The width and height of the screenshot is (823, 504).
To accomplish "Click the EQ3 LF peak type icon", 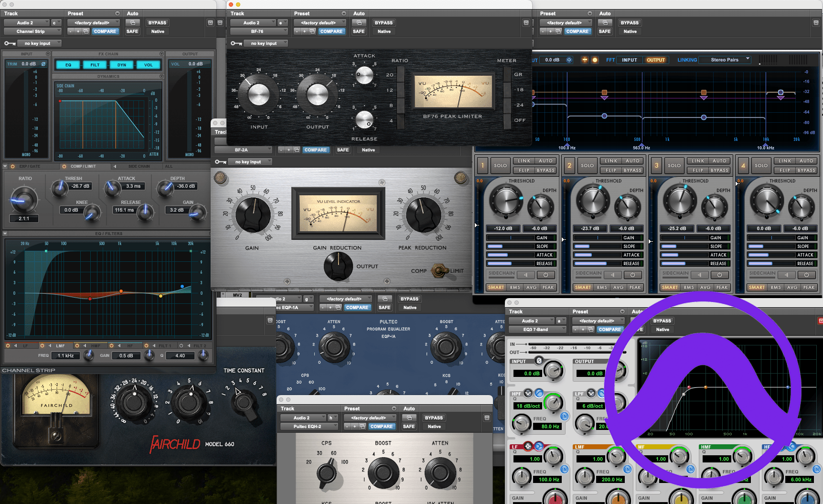I will (x=528, y=446).
